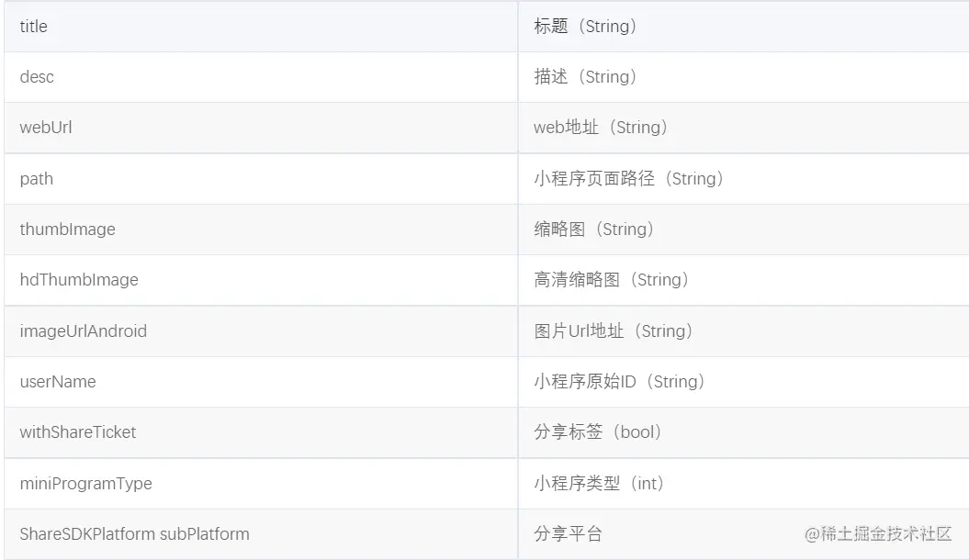The width and height of the screenshot is (969, 560).
Task: Select the 图片Url地址 (String) cell
Action: click(x=614, y=331)
